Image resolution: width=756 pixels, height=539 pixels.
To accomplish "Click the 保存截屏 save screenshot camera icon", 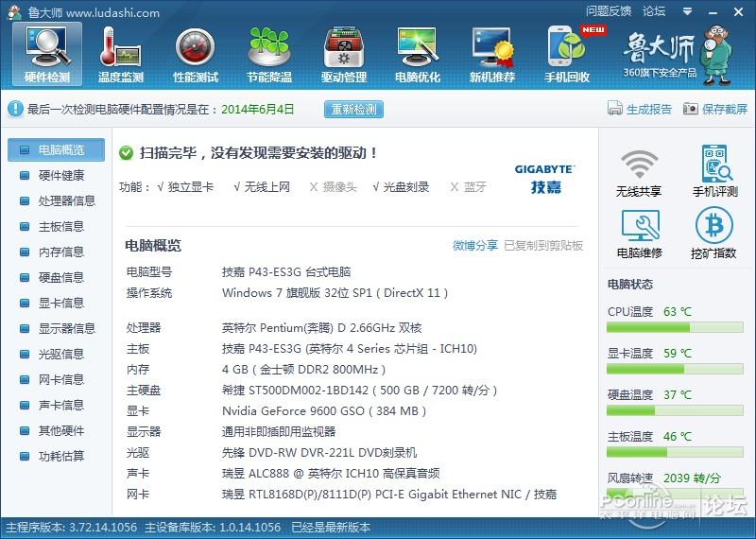I will [691, 109].
